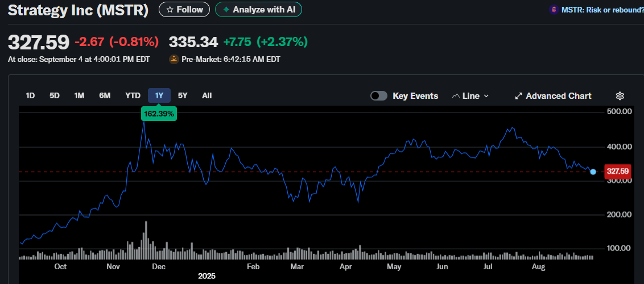644x284 pixels.
Task: Toggle the Key Events switch
Action: click(379, 96)
